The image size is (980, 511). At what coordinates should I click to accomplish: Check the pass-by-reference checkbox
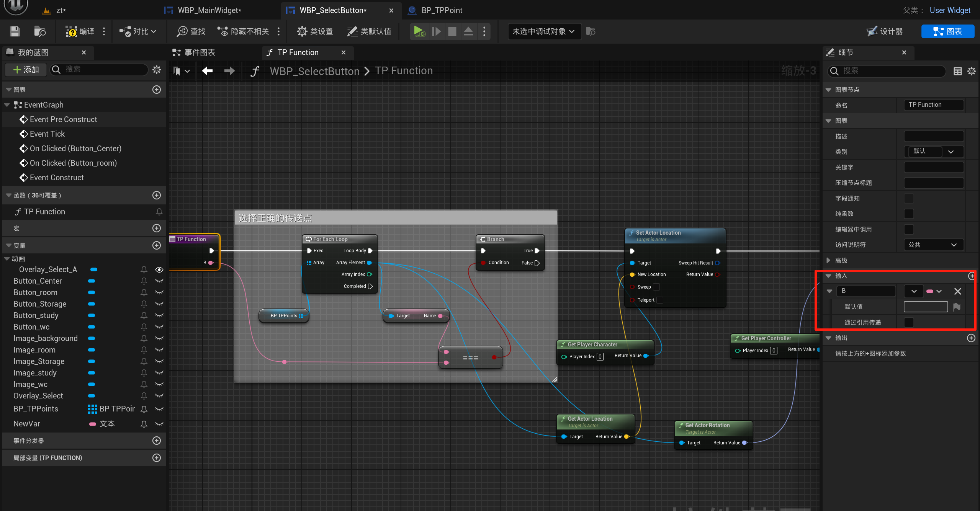[908, 323]
